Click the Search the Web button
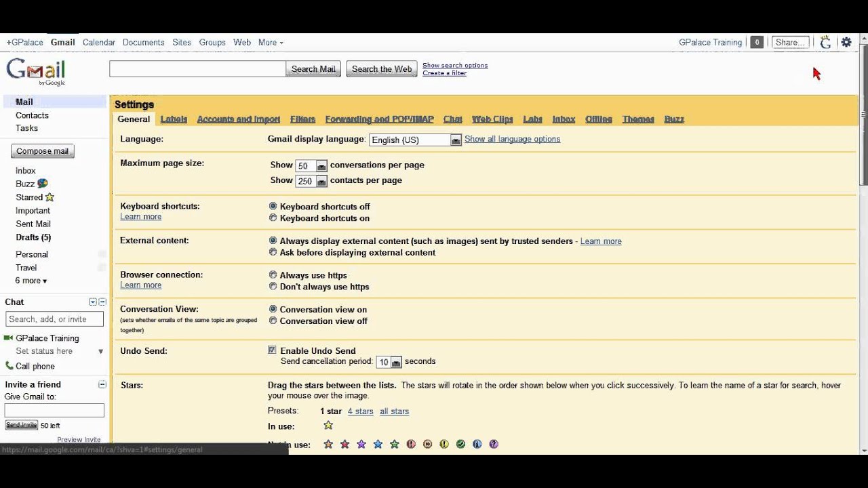The width and height of the screenshot is (868, 488). pyautogui.click(x=382, y=69)
